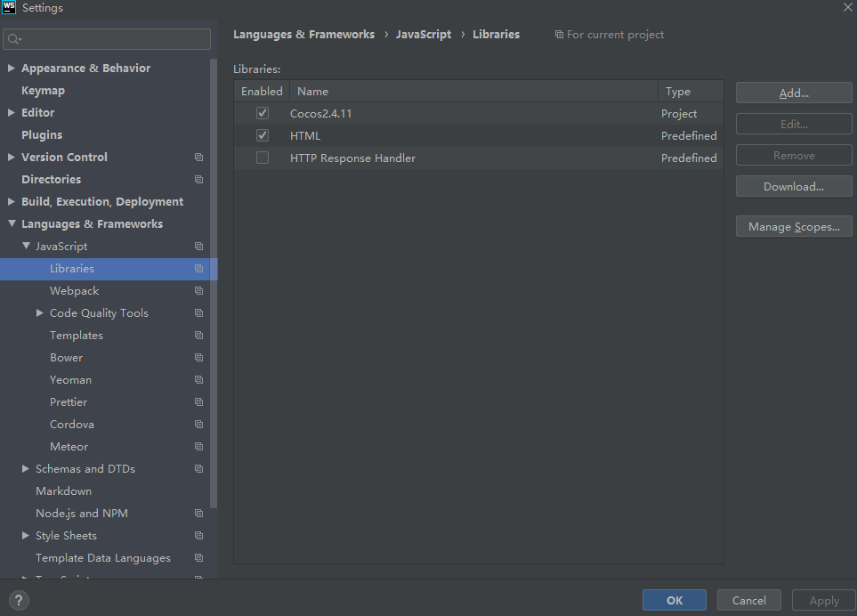Click project-scope icon beside Node.js and NPM
857x616 pixels.
pos(198,514)
